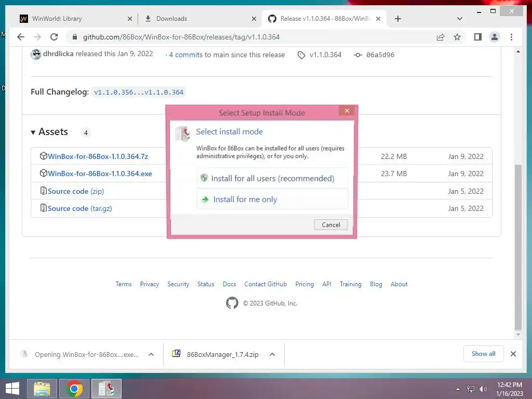Open a new tab with plus icon
This screenshot has height=399, width=532.
pyautogui.click(x=398, y=19)
